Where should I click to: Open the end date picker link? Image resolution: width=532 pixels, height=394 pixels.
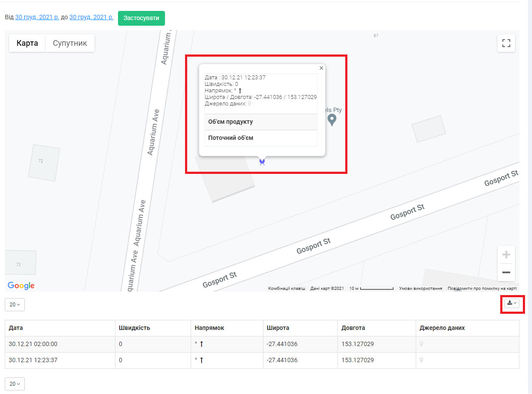point(91,17)
